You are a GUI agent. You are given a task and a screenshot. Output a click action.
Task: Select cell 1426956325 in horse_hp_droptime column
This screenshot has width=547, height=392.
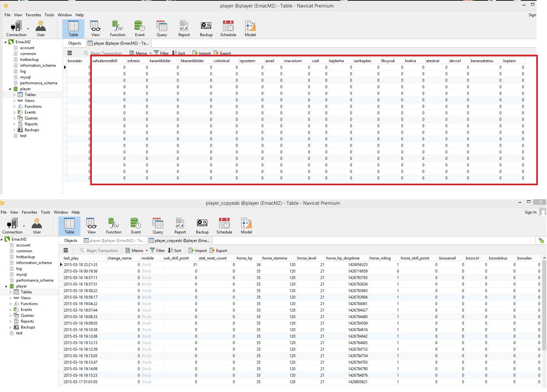pyautogui.click(x=347, y=265)
